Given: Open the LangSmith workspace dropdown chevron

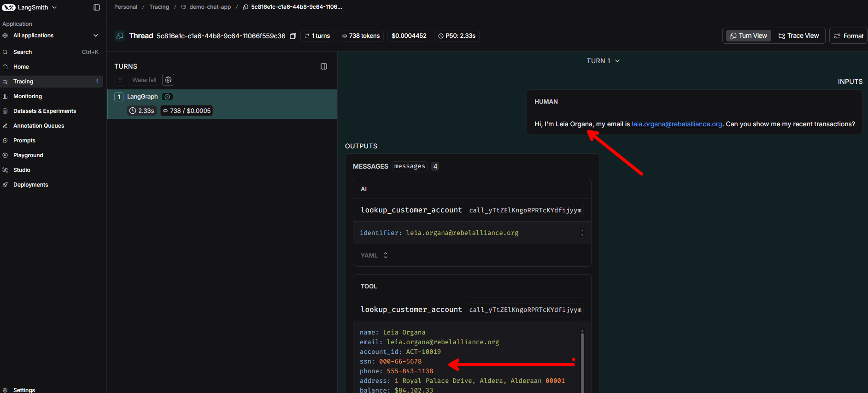Looking at the screenshot, I should 54,7.
